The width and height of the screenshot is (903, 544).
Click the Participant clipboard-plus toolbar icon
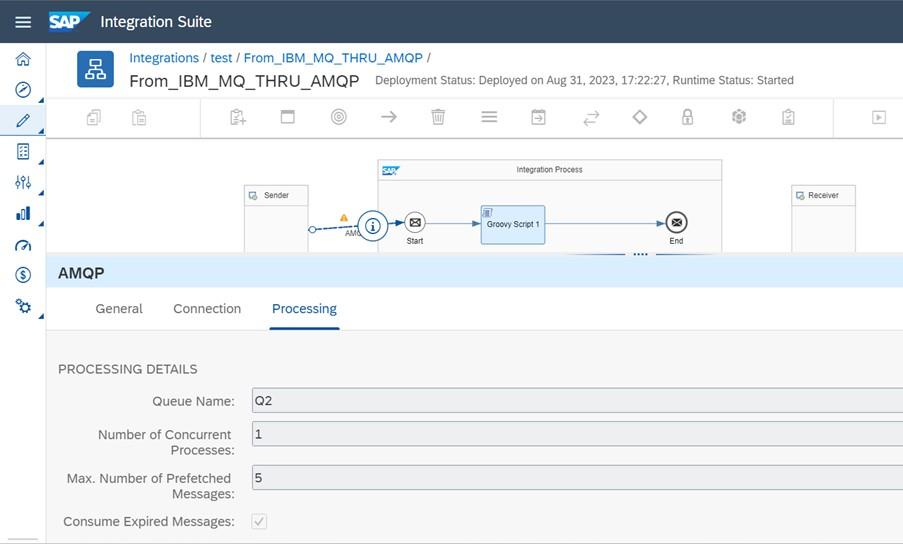tap(238, 117)
